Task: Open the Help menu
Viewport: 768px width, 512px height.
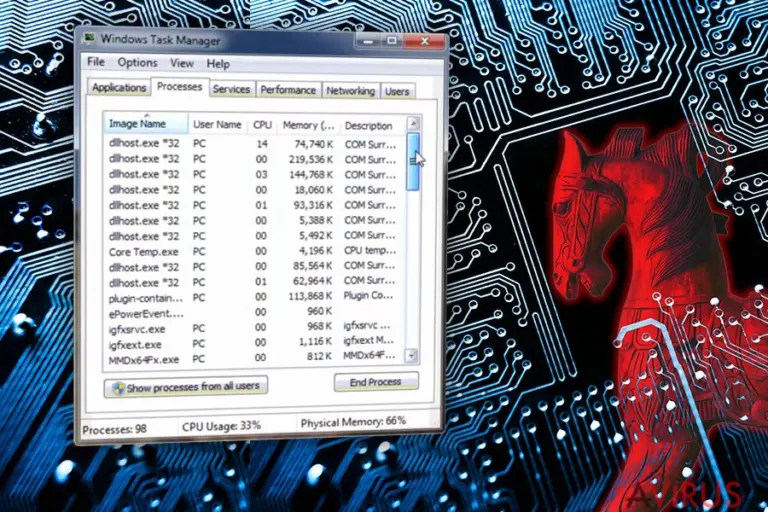Action: (218, 64)
